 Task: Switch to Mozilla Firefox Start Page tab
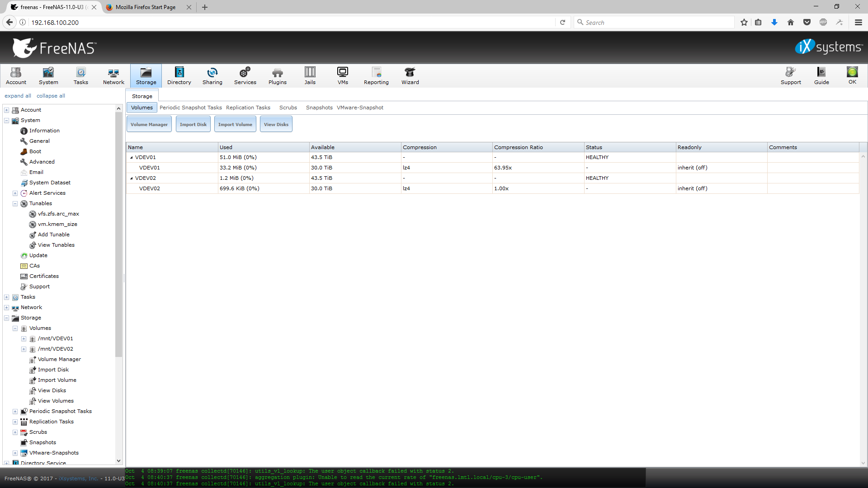[x=146, y=7]
